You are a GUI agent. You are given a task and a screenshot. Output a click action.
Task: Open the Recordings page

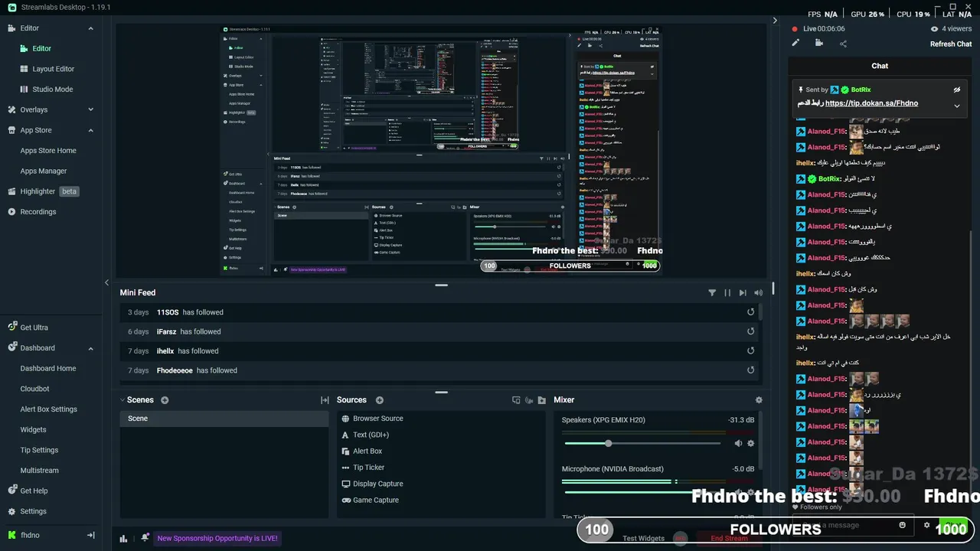pos(38,212)
